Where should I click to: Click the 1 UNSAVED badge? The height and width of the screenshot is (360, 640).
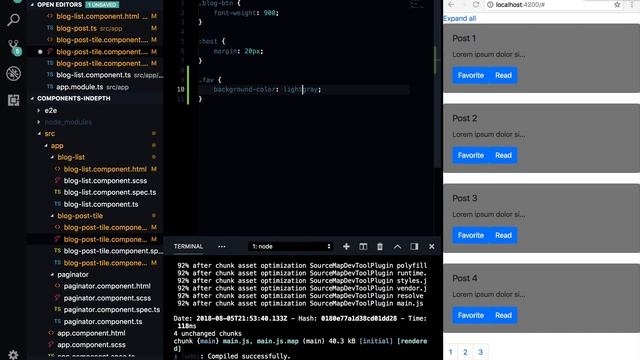coord(102,4)
